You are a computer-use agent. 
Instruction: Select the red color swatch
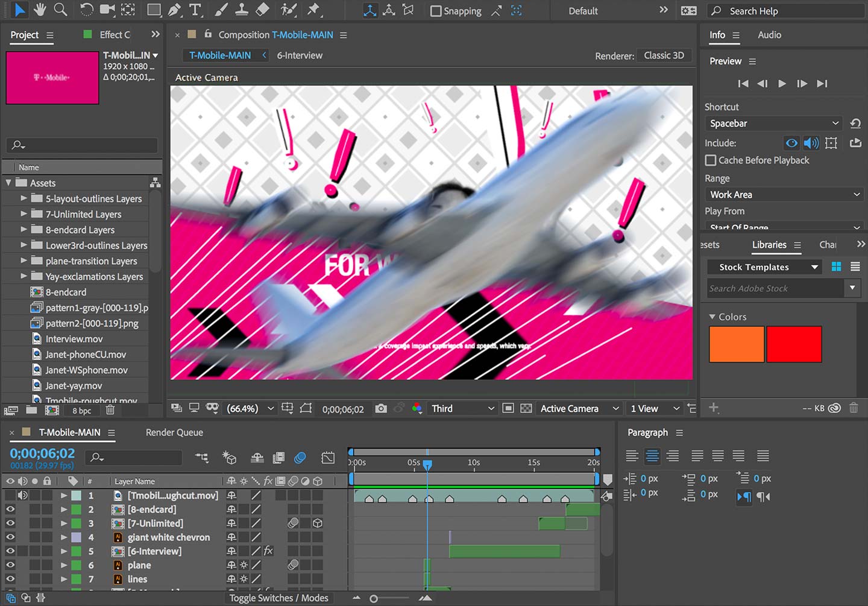tap(794, 344)
